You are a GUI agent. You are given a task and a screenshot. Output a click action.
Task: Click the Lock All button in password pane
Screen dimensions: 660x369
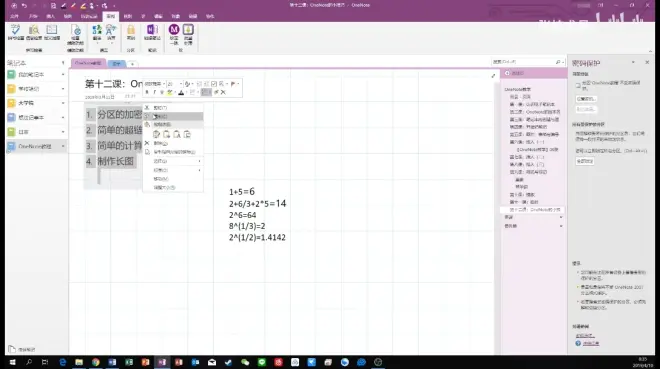(585, 161)
